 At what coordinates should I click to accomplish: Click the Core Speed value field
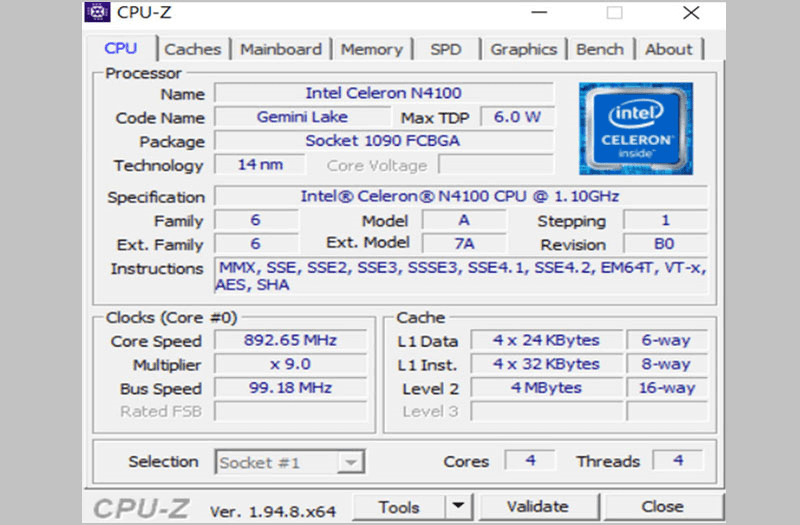pyautogui.click(x=274, y=341)
